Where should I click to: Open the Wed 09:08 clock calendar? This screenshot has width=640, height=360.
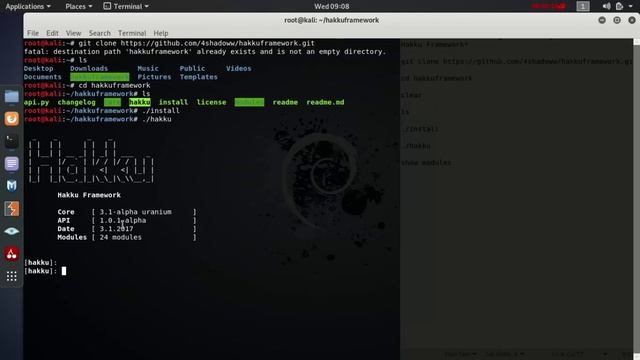coord(331,6)
